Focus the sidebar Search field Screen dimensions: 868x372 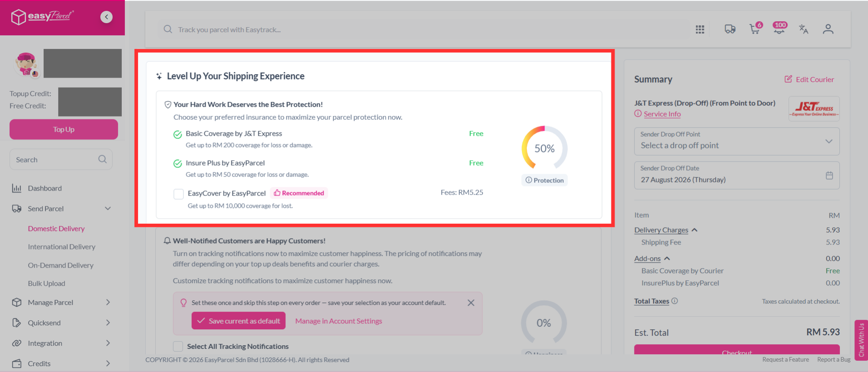(x=61, y=159)
